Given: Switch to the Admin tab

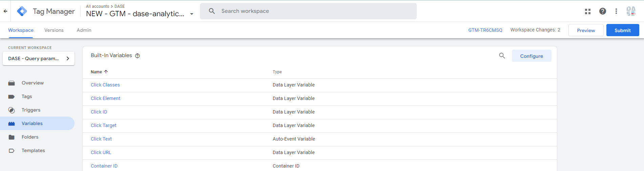Looking at the screenshot, I should click(84, 30).
